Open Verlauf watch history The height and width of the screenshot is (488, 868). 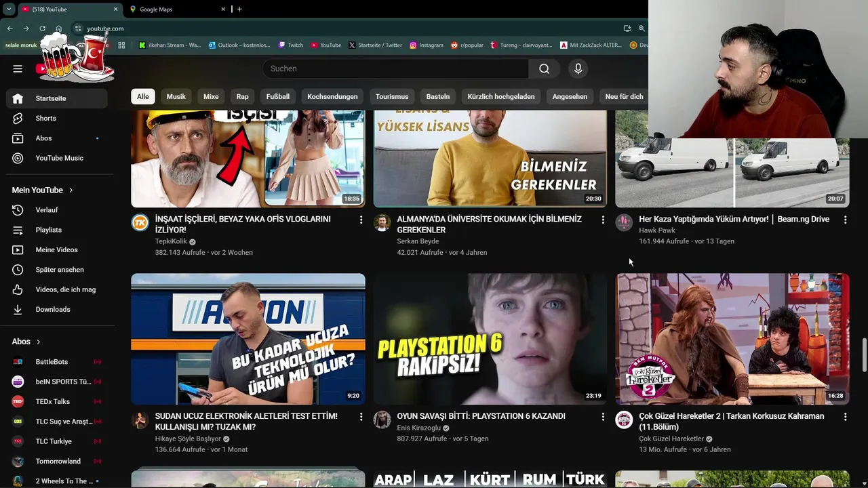point(57,210)
